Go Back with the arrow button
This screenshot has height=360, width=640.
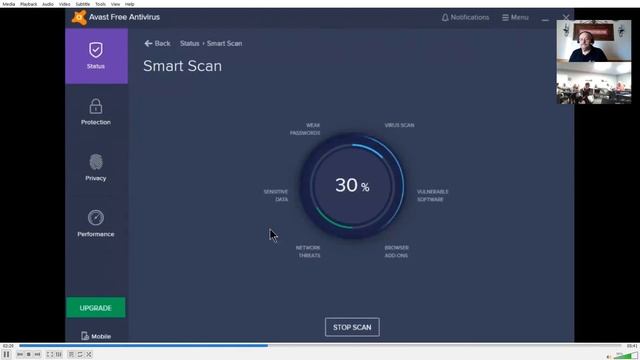pos(157,43)
